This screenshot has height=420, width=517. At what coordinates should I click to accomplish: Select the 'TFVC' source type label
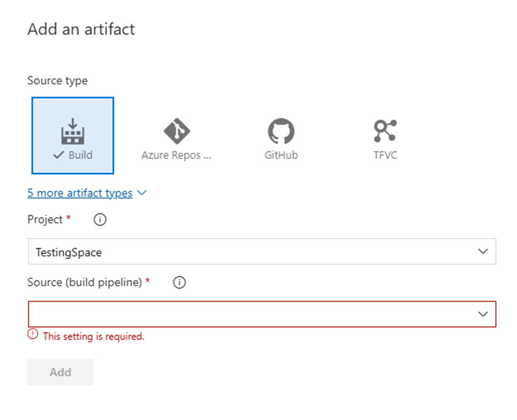pyautogui.click(x=385, y=156)
